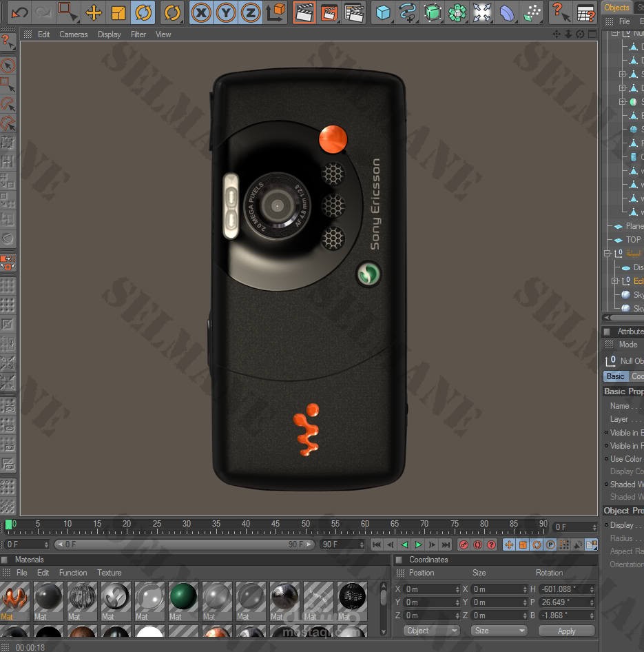Viewport: 644px width, 652px height.
Task: Activate the Move tool in the top toolbar
Action: pyautogui.click(x=94, y=12)
